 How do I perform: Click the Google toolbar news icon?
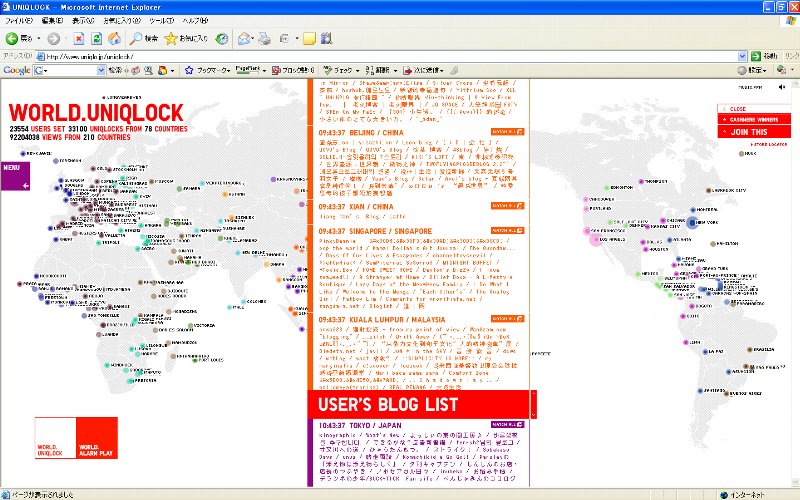[x=136, y=70]
